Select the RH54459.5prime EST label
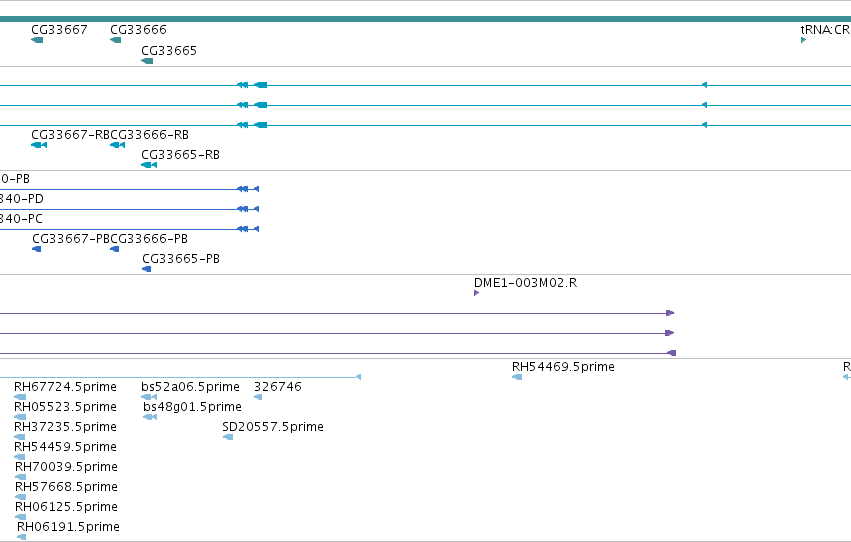This screenshot has height=542, width=851. (65, 447)
